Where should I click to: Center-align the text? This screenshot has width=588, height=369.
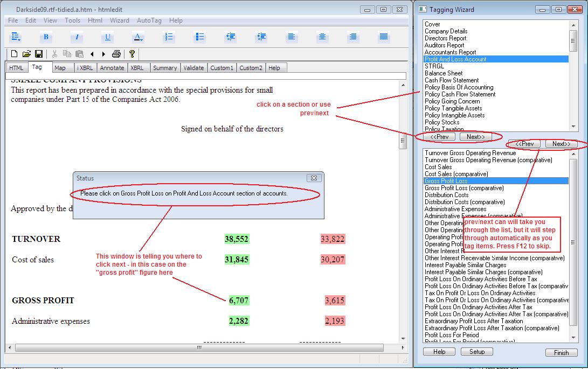tap(322, 37)
